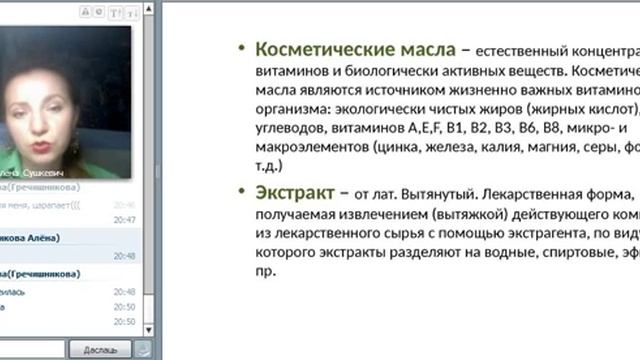Click the slide line starting 'макроэлементов (цинка'
The width and height of the screenshot is (640, 360).
447,147
